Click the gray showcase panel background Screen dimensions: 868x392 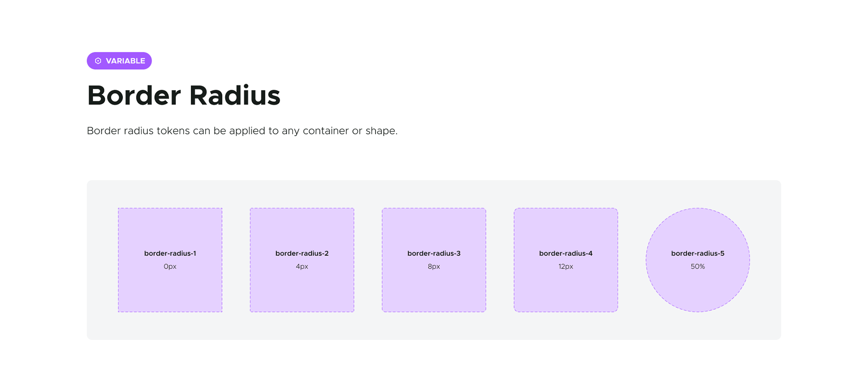pyautogui.click(x=434, y=328)
